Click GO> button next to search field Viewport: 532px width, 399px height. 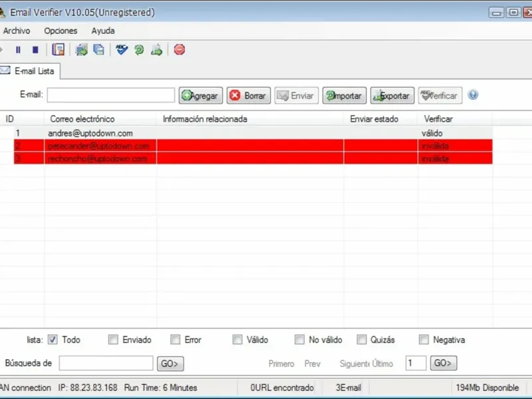(170, 364)
